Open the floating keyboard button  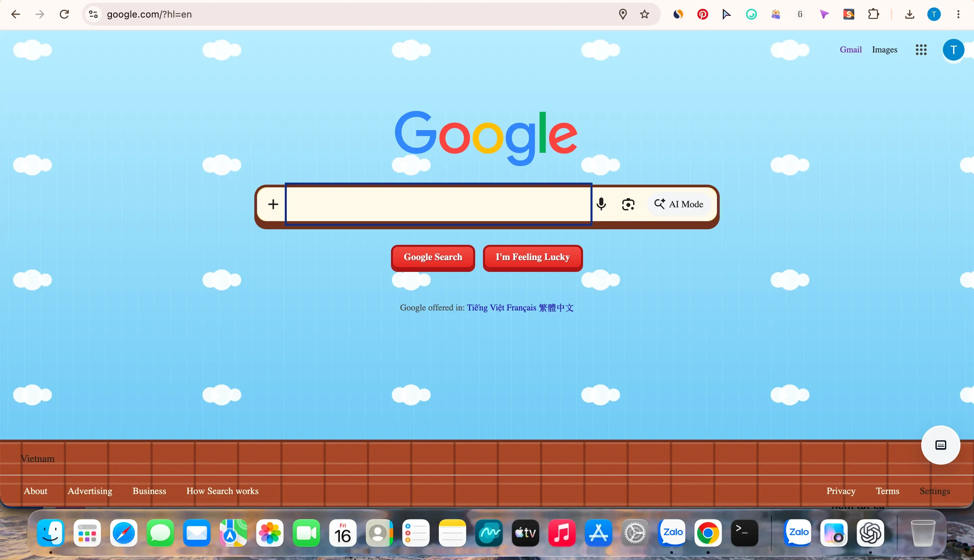(x=941, y=445)
